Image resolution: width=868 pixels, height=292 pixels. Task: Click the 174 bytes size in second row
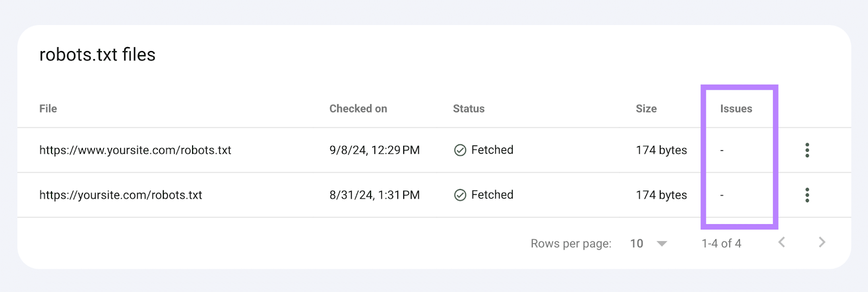pos(661,195)
